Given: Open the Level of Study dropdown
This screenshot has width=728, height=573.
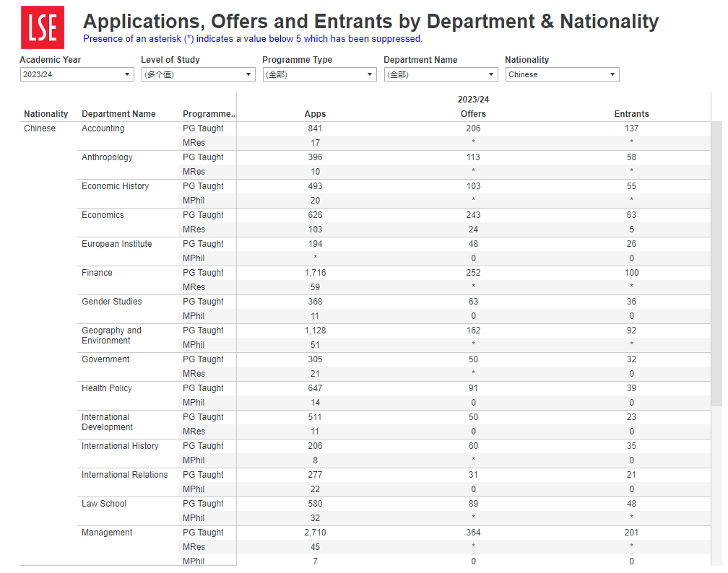Looking at the screenshot, I should tap(198, 74).
